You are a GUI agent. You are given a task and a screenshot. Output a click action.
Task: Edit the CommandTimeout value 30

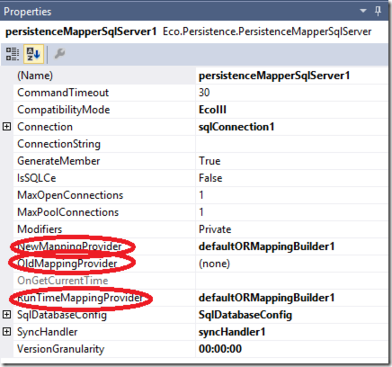point(204,92)
